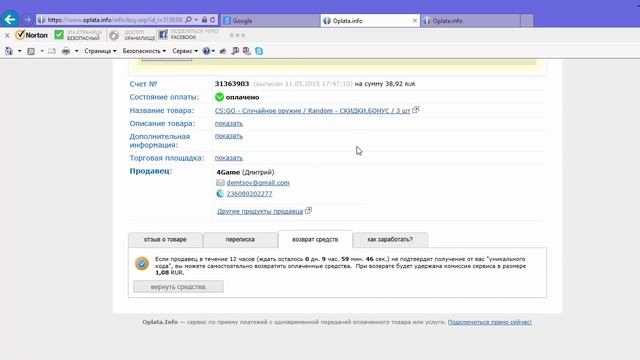Switch to the как заработать? tab

pos(390,240)
